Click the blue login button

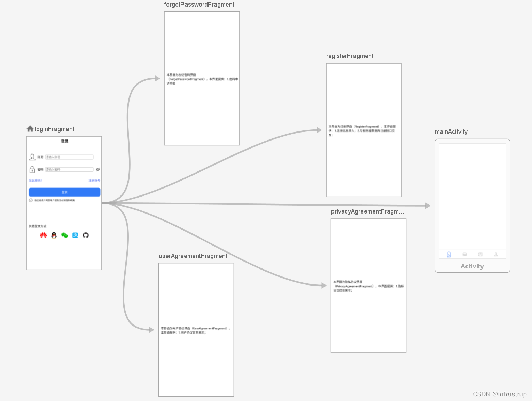[64, 192]
